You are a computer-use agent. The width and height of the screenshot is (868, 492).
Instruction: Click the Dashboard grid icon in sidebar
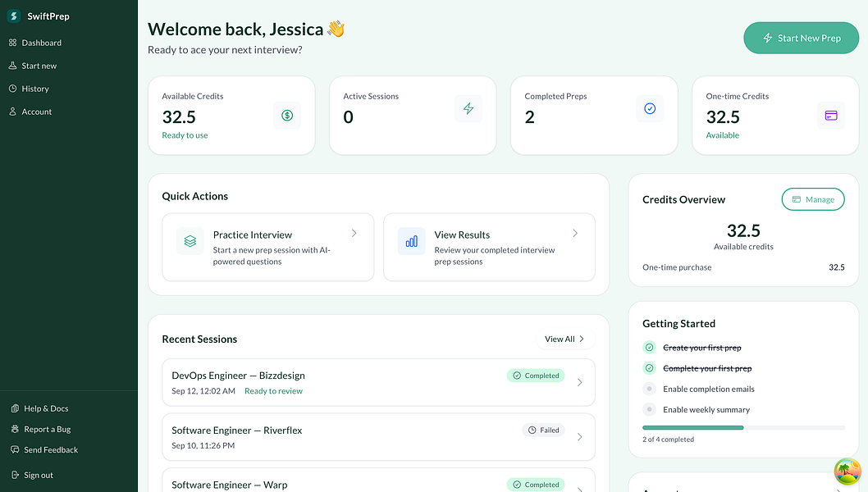tap(13, 43)
